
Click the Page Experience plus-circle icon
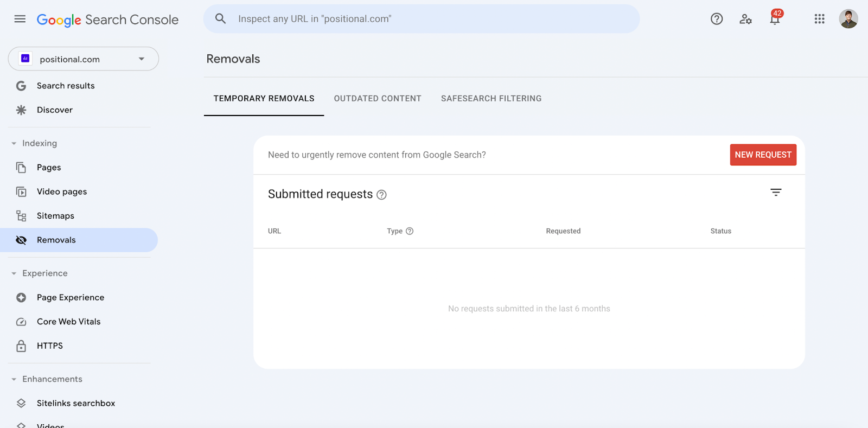point(21,297)
